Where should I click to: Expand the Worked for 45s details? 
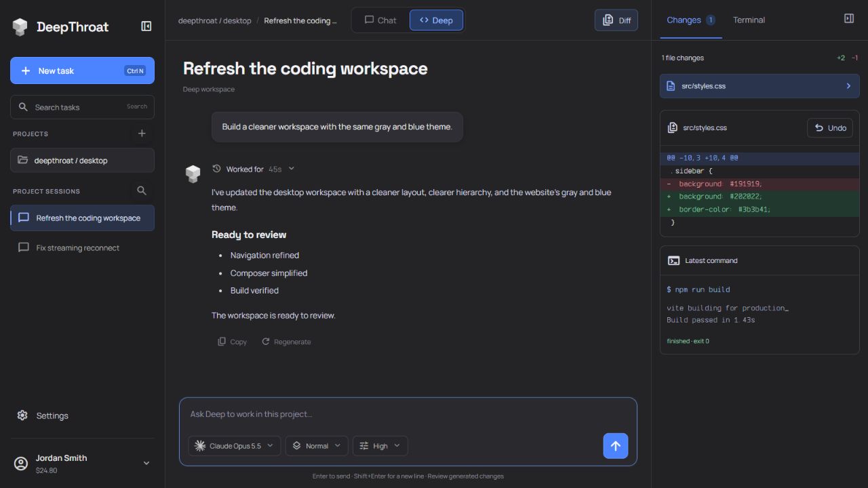[292, 169]
